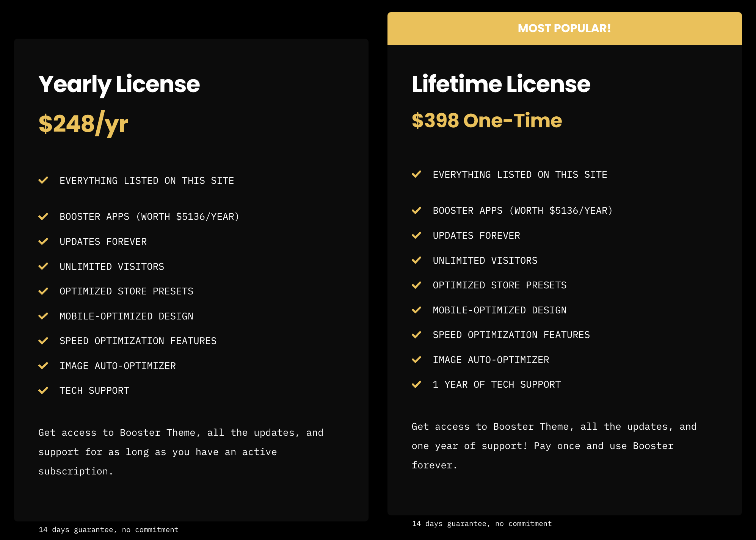The width and height of the screenshot is (756, 540).
Task: Click the Lifetime description mentioning 'Pay once'
Action: (554, 446)
